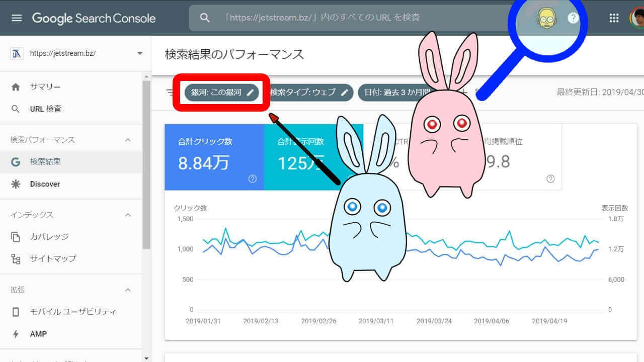Click the yellow face icon in the header
The height and width of the screenshot is (362, 644).
click(544, 19)
